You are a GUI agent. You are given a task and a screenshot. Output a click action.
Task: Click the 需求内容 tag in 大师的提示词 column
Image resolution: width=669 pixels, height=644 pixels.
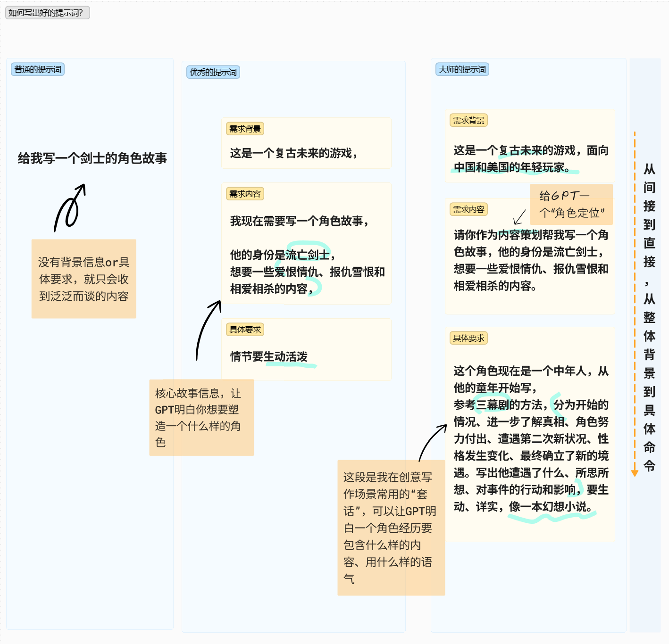click(468, 209)
